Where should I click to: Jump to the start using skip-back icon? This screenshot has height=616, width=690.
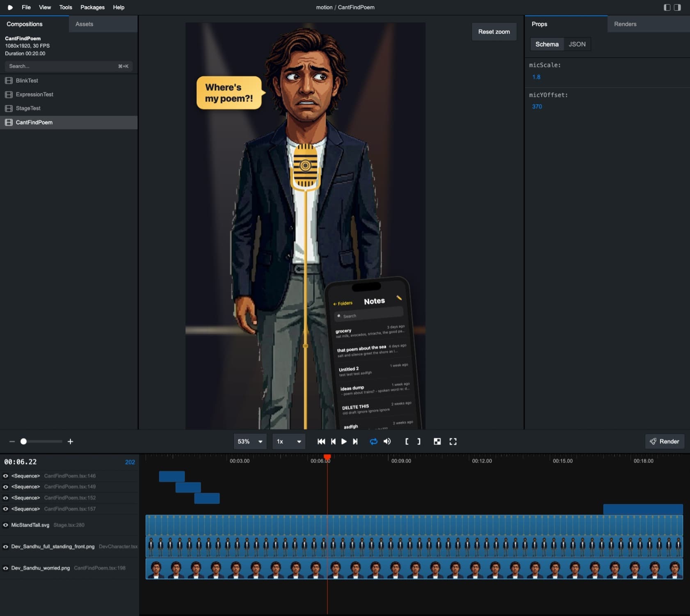pos(322,442)
